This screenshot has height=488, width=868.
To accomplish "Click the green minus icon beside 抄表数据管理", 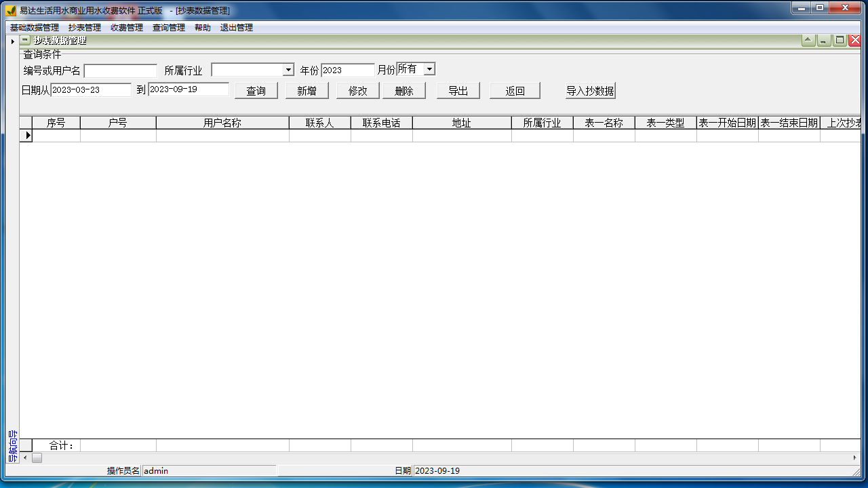I will click(x=25, y=41).
